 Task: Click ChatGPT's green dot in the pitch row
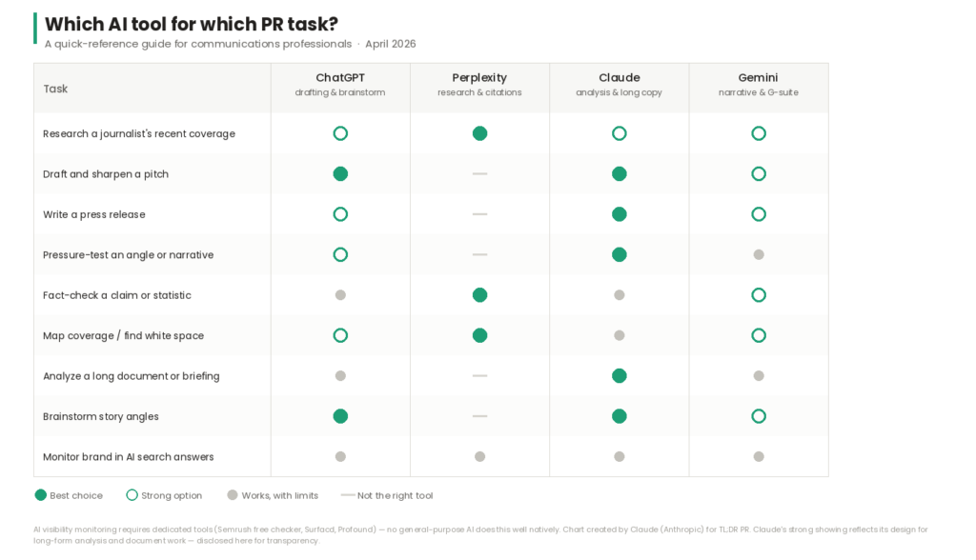(x=340, y=174)
